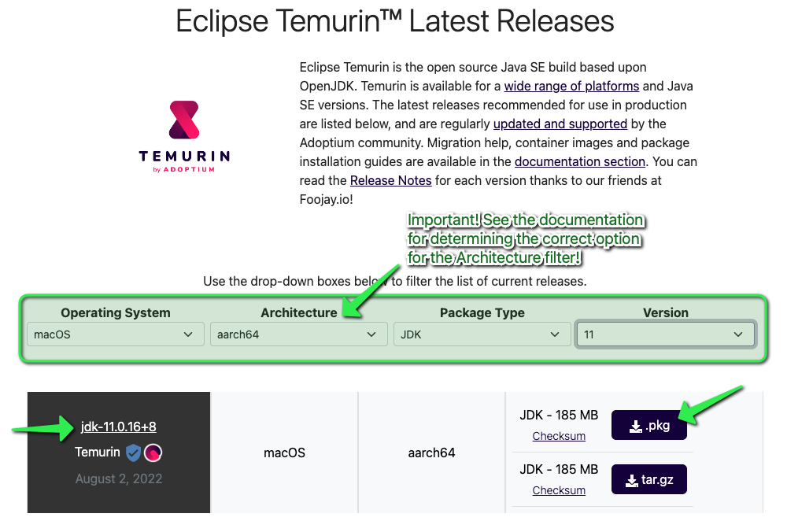Expand the Architecture filter dropdown
Image resolution: width=787 pixels, height=532 pixels.
(x=298, y=334)
